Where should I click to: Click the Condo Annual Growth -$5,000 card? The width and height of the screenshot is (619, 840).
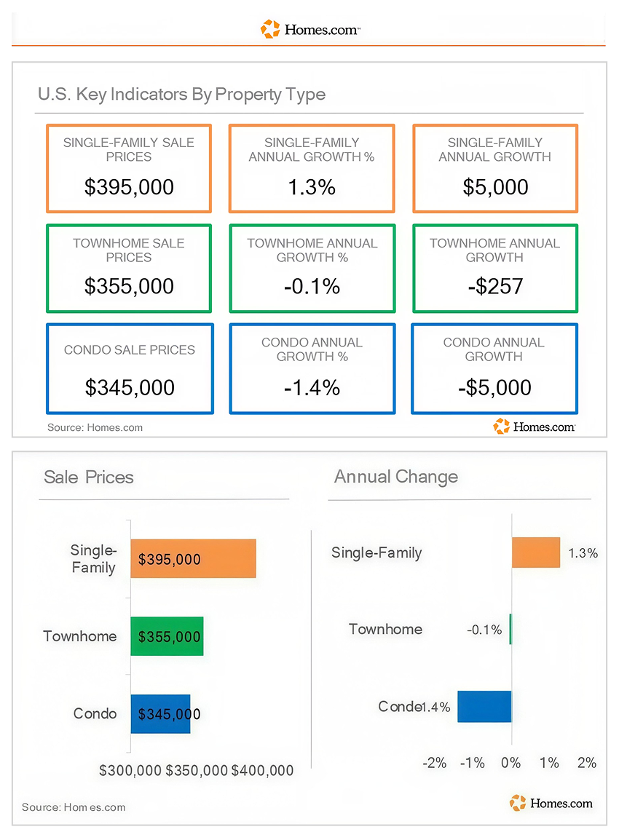click(x=494, y=368)
